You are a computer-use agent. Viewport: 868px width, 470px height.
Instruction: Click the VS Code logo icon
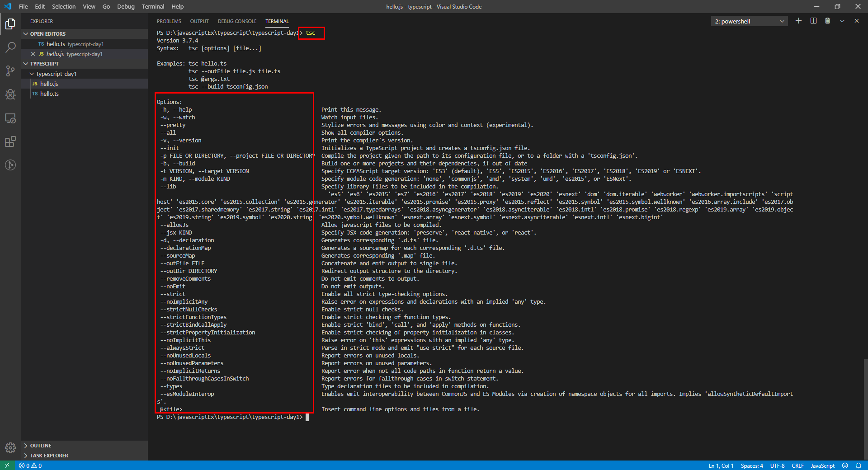pos(8,6)
